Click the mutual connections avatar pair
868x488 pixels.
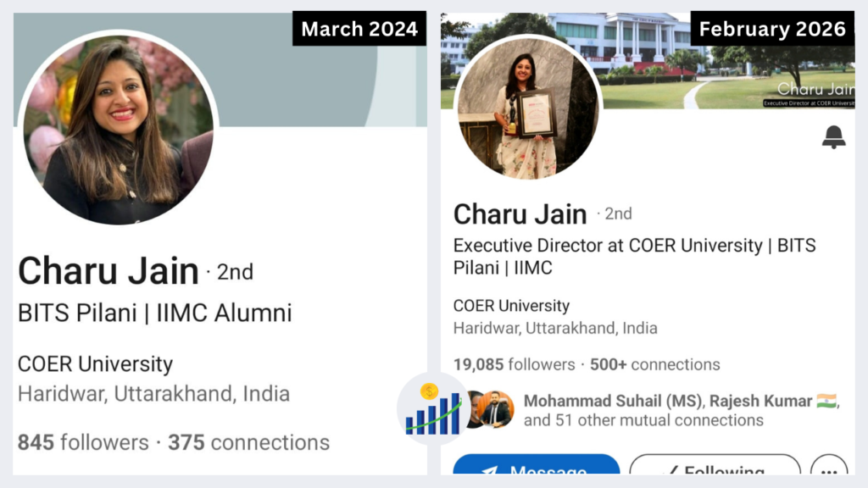492,410
